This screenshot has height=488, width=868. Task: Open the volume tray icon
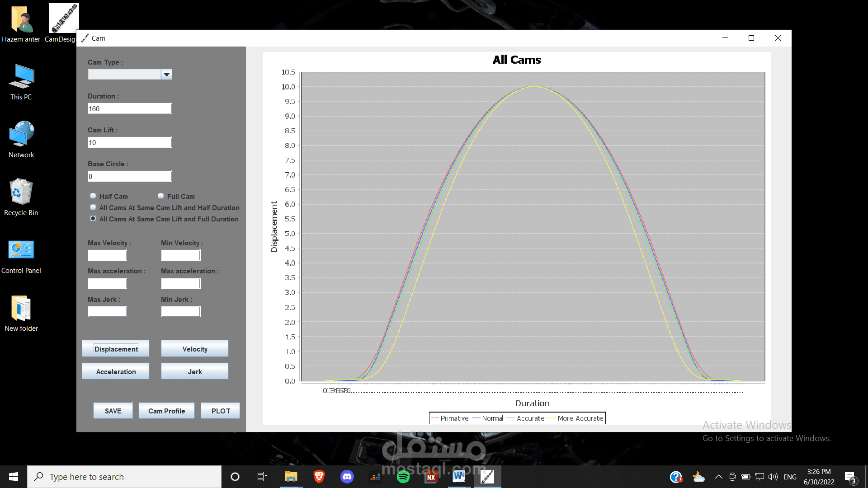pyautogui.click(x=773, y=477)
